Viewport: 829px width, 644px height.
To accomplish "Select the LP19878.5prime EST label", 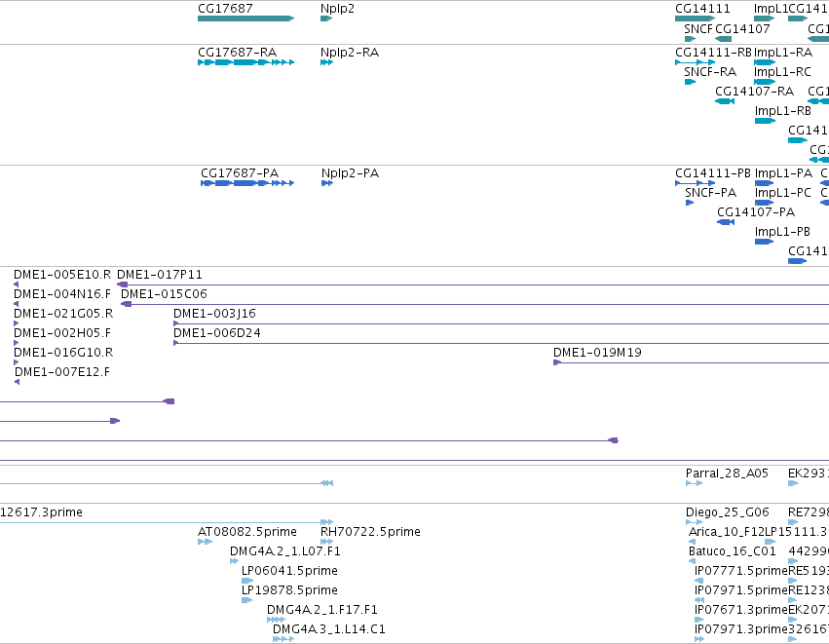I will (x=289, y=591).
